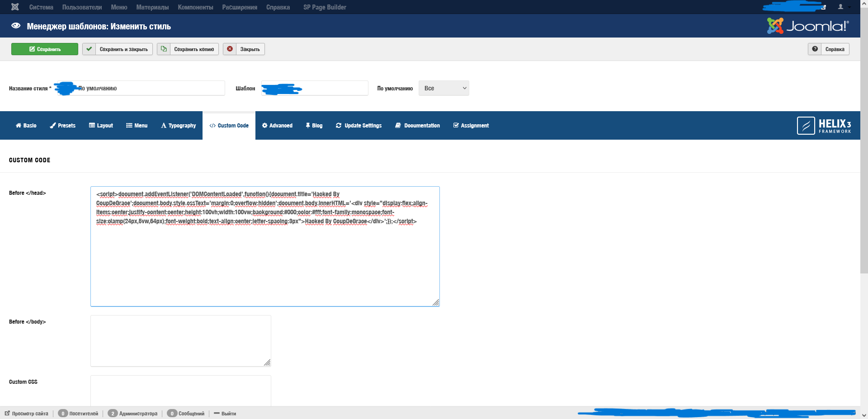
Task: Expand the По умолчанию dropdown
Action: pos(444,88)
